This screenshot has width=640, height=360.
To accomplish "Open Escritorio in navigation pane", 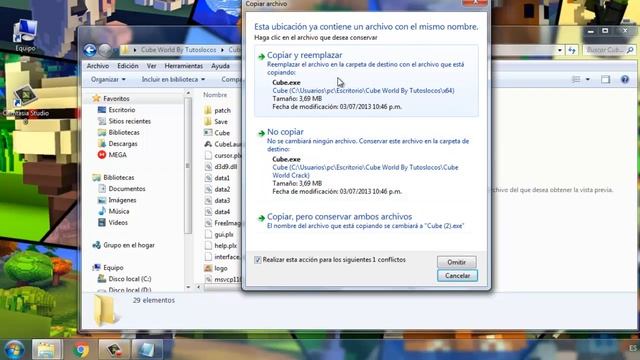I will (122, 110).
